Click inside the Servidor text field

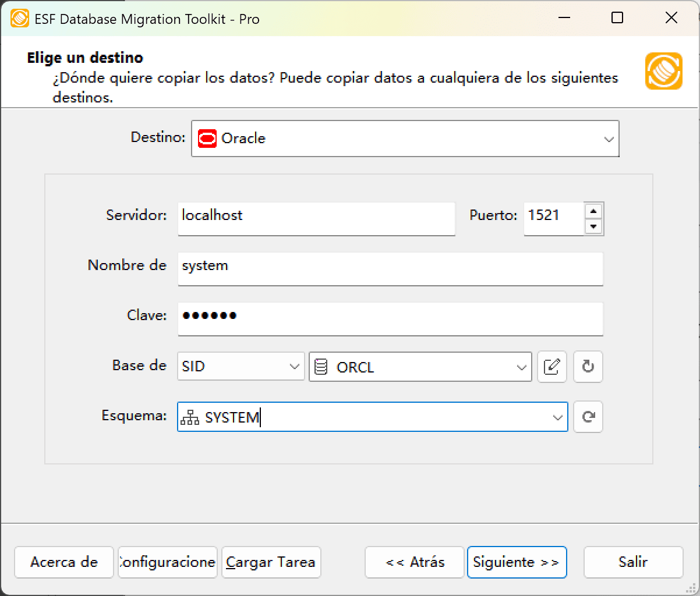point(316,218)
